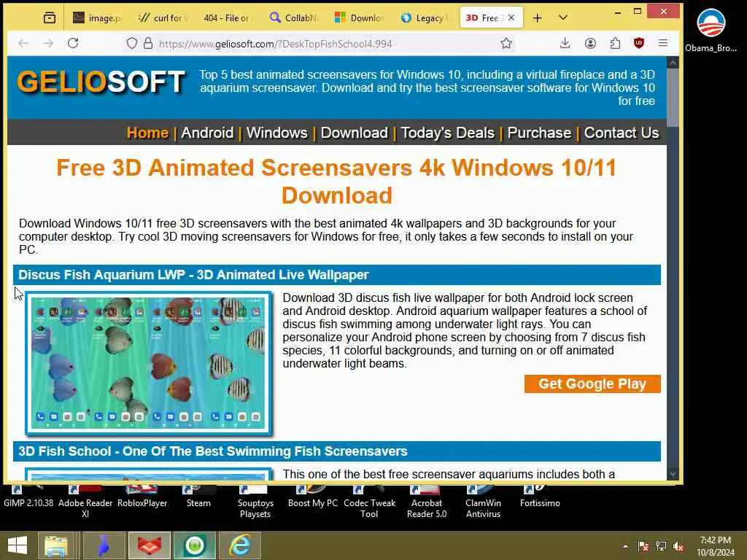Click the muted volume tray icon

click(x=678, y=546)
